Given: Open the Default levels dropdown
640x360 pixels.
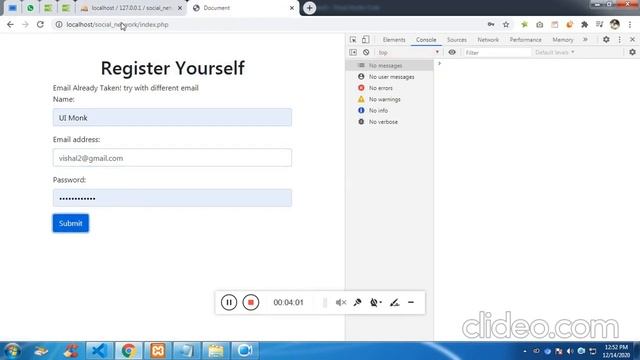Looking at the screenshot, I should [555, 52].
